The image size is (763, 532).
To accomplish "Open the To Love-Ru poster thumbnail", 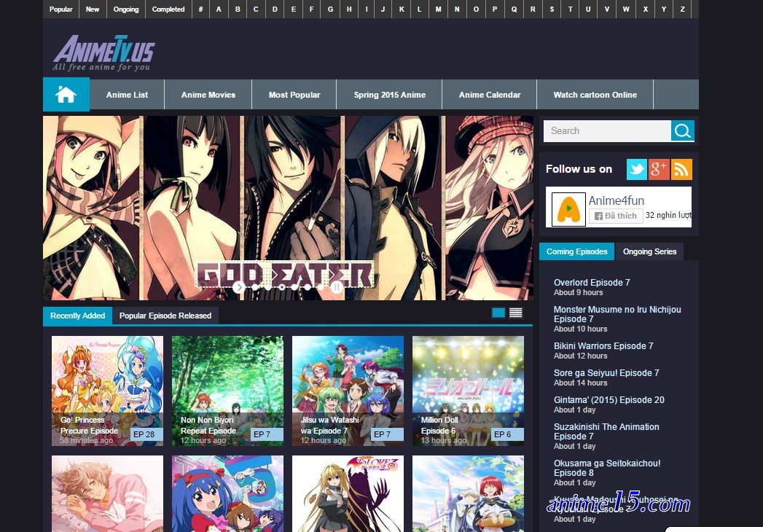I will [x=348, y=493].
